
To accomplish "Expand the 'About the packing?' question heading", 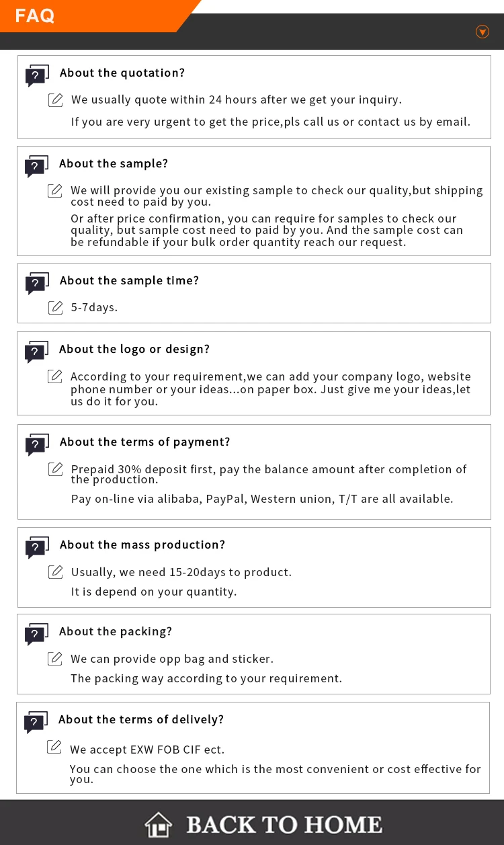I will tap(115, 631).
